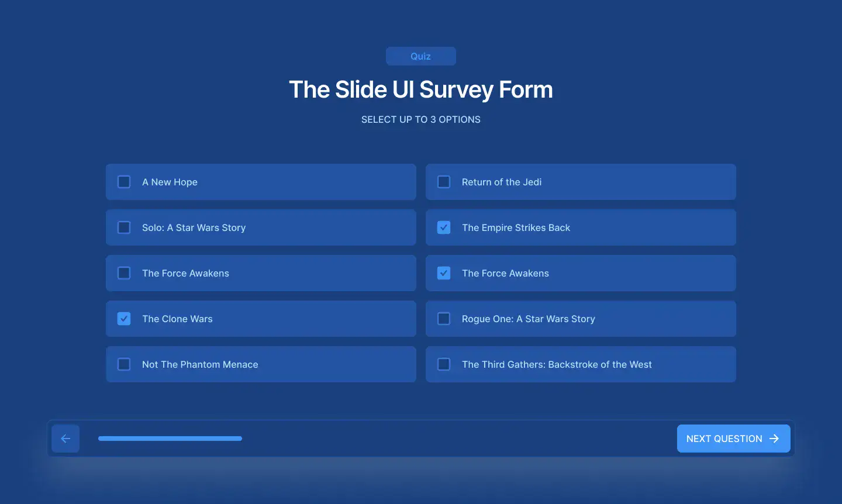The width and height of the screenshot is (842, 504).
Task: Click the NEXT QUESTION button
Action: 733,439
